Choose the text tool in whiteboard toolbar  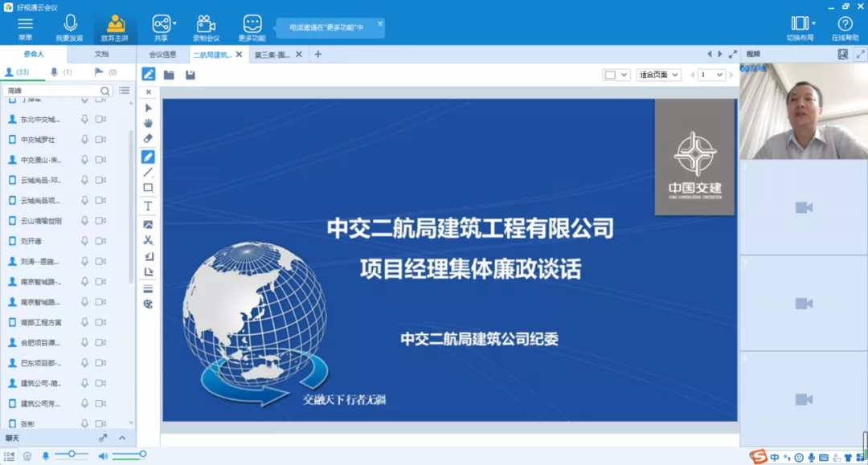click(148, 206)
